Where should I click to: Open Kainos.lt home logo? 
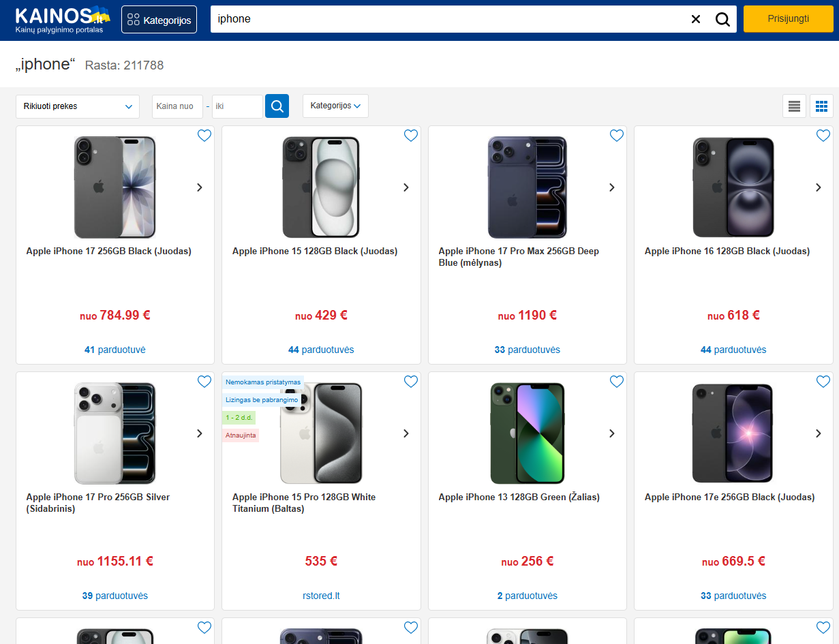(62, 19)
